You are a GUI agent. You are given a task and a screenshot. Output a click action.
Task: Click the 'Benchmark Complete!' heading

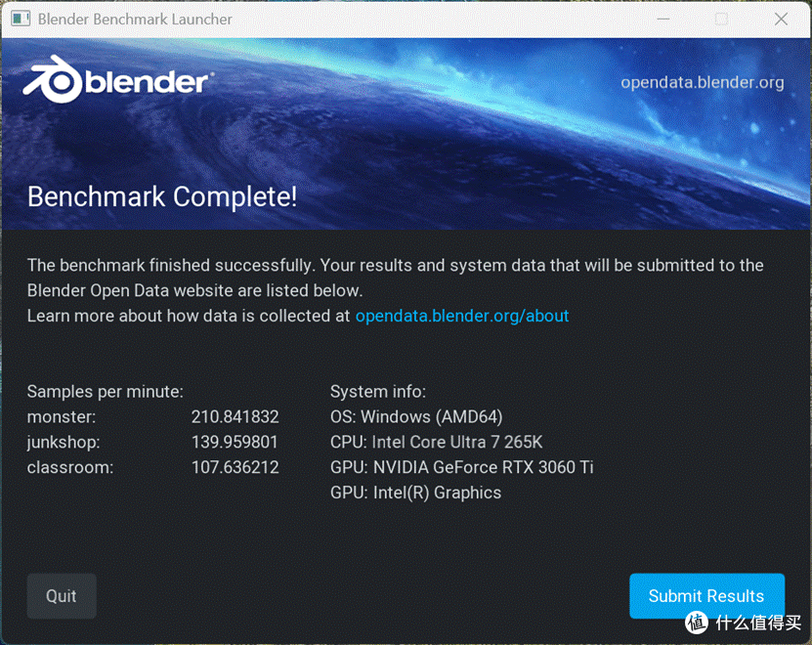(162, 196)
